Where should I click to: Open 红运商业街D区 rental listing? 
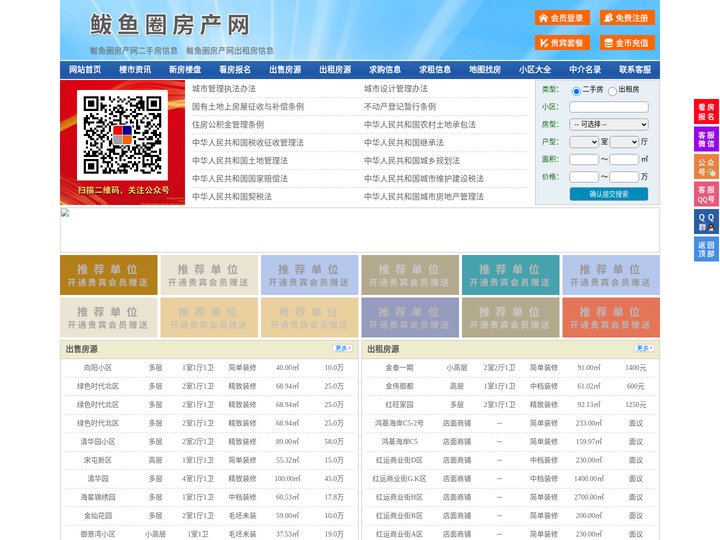point(399,460)
